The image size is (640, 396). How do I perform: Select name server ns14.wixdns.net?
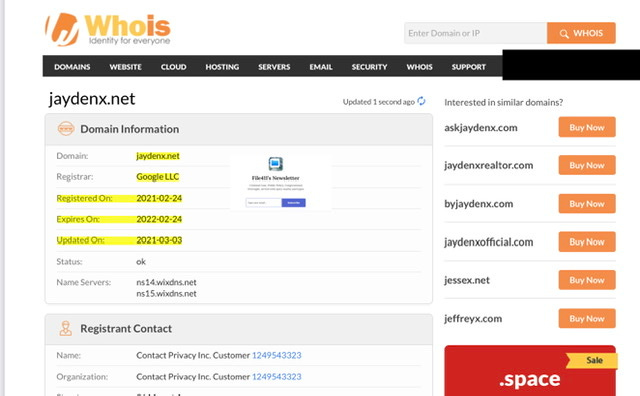[166, 282]
